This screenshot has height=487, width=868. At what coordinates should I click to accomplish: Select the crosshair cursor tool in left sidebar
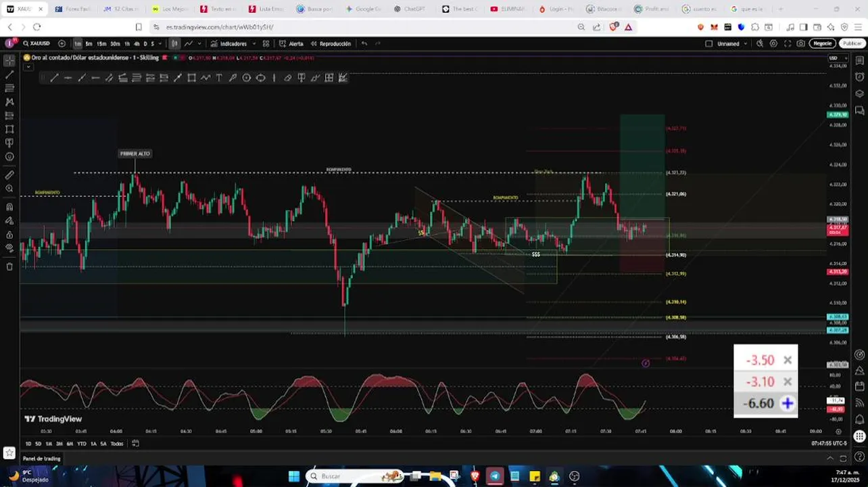(x=9, y=61)
